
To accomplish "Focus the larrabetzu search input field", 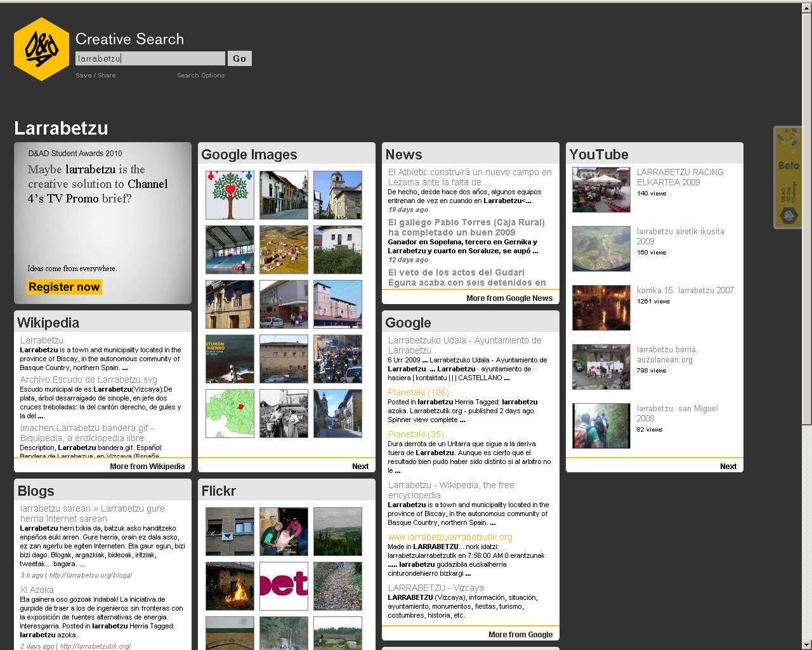I will pyautogui.click(x=150, y=58).
